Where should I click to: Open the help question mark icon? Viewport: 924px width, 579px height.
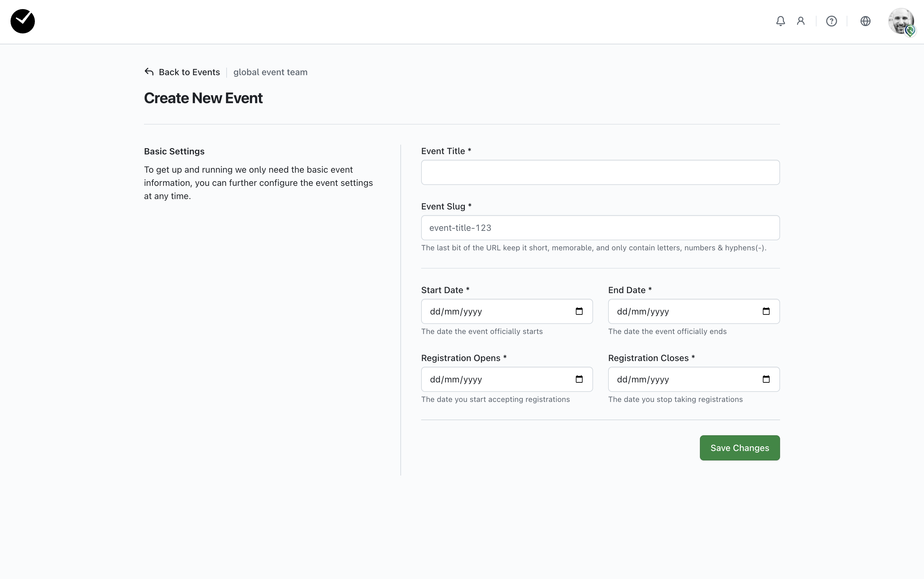click(831, 21)
